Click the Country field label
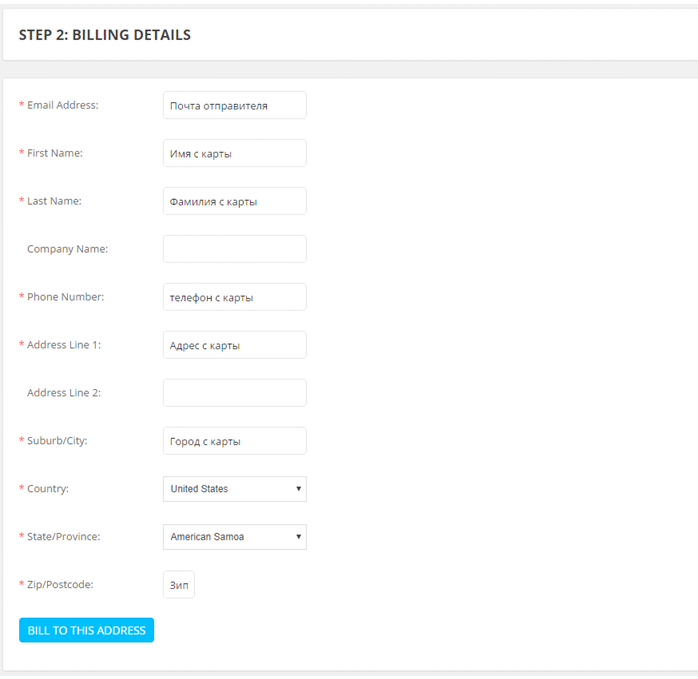The image size is (698, 679). click(48, 489)
